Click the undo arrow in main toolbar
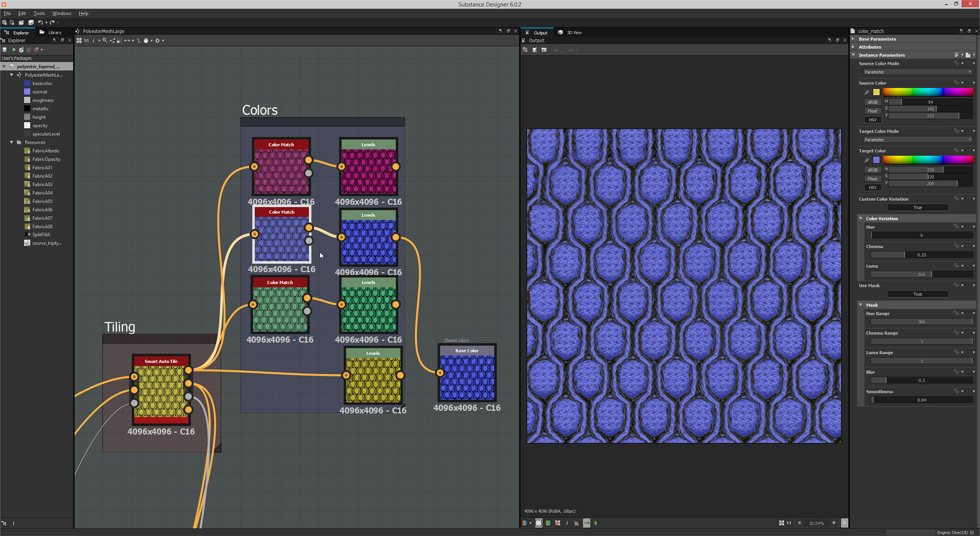Viewport: 980px width, 536px height. click(x=40, y=23)
